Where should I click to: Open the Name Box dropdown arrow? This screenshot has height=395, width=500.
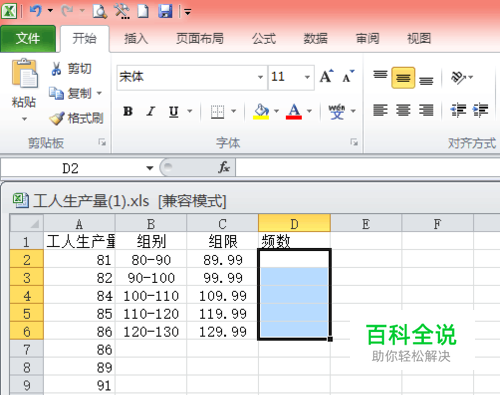pos(150,168)
